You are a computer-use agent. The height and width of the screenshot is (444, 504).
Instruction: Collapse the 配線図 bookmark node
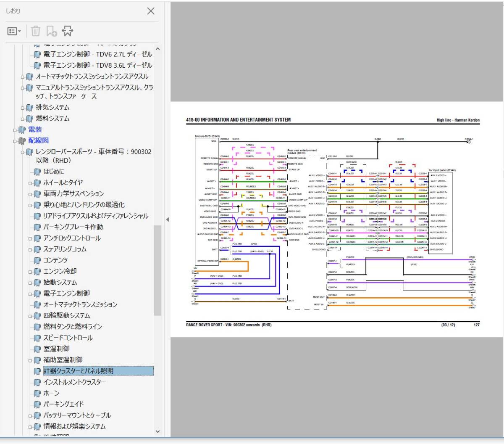15,141
